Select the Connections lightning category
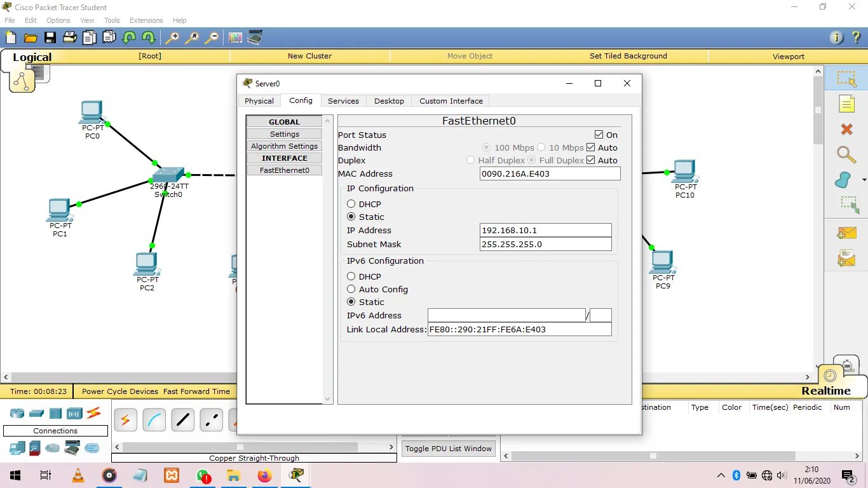Image resolution: width=868 pixels, height=488 pixels. click(94, 413)
